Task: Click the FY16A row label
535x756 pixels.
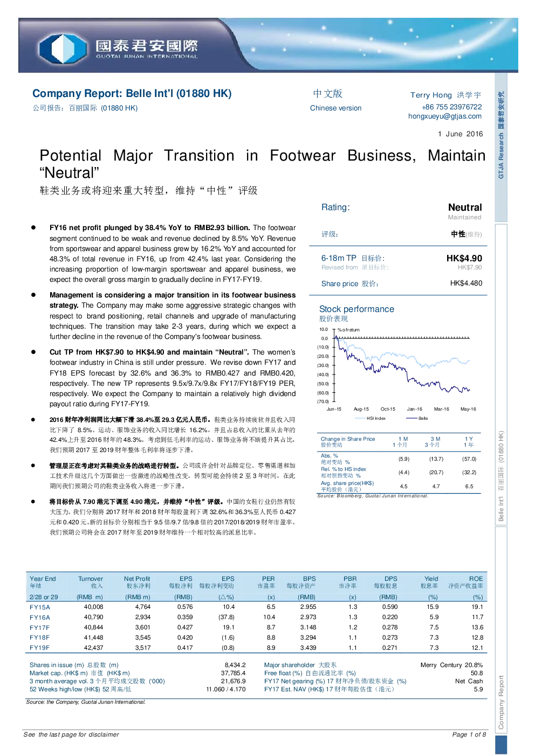Action: click(x=40, y=617)
